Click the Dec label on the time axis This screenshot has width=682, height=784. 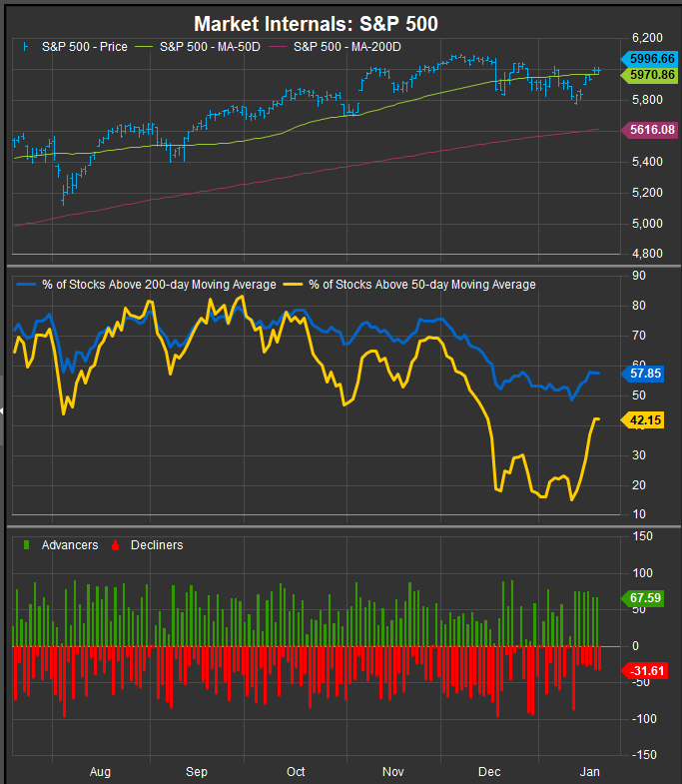coord(489,771)
